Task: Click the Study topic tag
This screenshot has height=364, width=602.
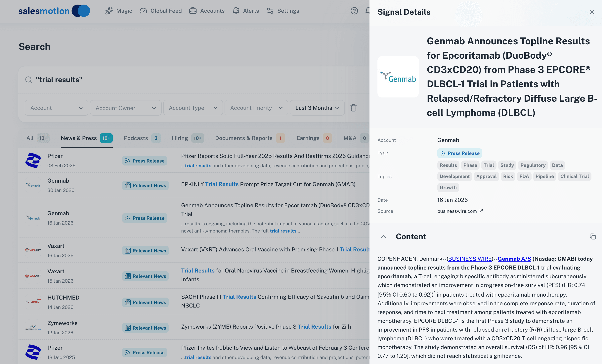Action: 507,165
